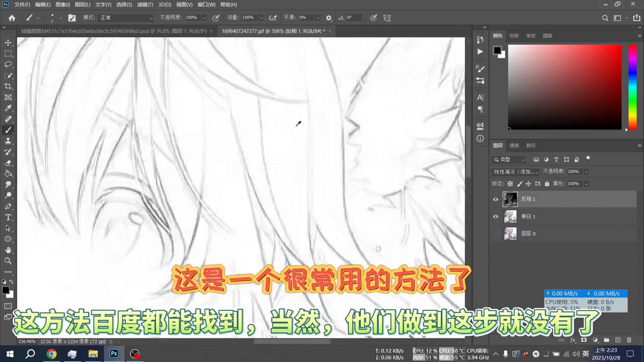
Task: Switch to the 色板 tab
Action: [x=514, y=36]
